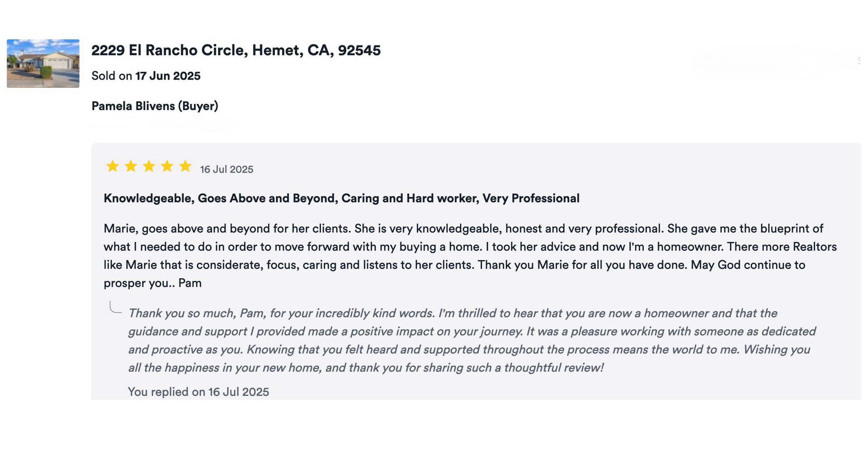Click the El Rancho Circle street name
Screen dimensions: 868x452
[188, 50]
